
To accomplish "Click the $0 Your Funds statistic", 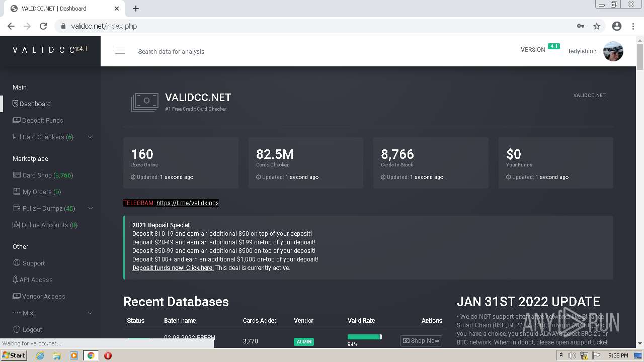I will coord(556,163).
